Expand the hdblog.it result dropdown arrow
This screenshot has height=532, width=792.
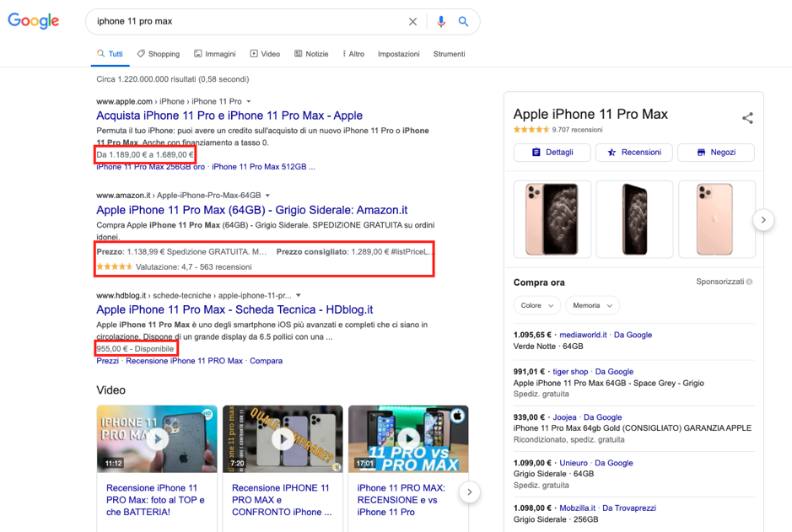(x=299, y=295)
